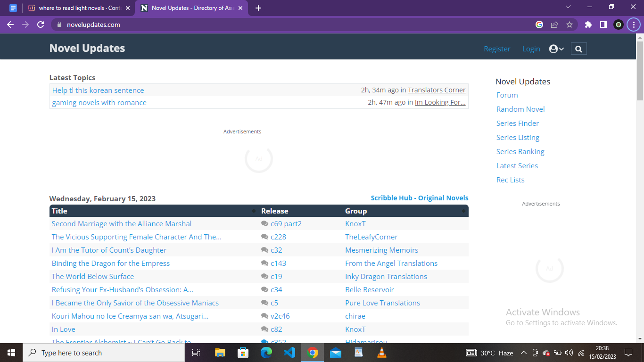The width and height of the screenshot is (644, 362).
Task: Click page vertical scrollbar thumb
Action: click(640, 71)
